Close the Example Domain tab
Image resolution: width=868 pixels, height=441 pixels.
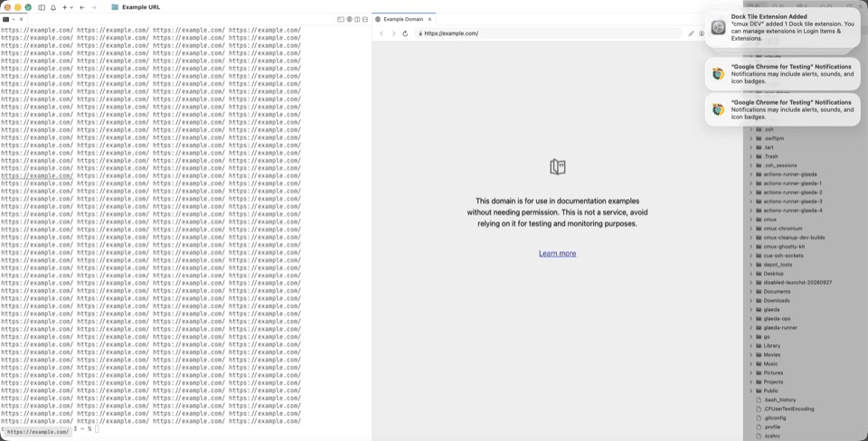[x=429, y=19]
